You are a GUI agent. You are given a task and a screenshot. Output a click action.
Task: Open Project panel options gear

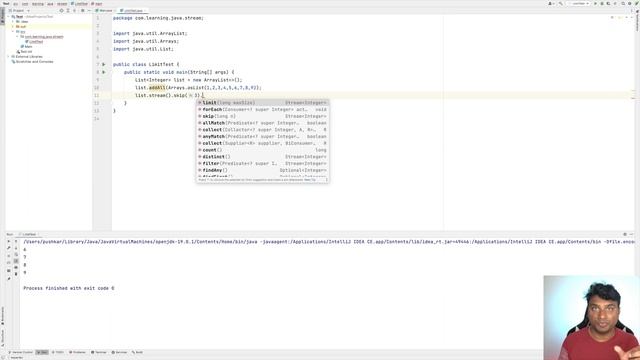point(82,11)
